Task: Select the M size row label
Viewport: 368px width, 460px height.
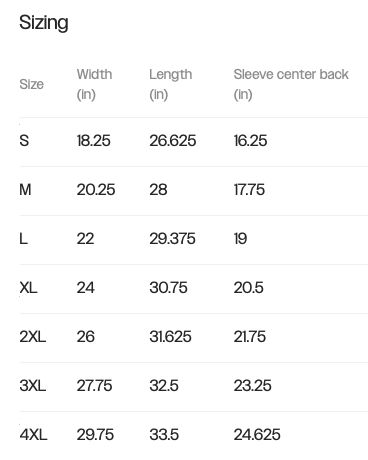Action: point(25,190)
